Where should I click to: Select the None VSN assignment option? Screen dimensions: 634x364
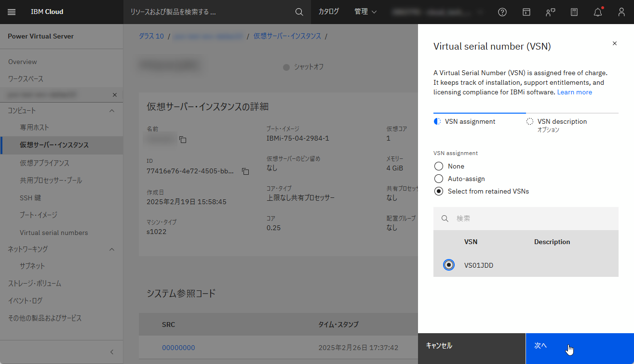[439, 166]
